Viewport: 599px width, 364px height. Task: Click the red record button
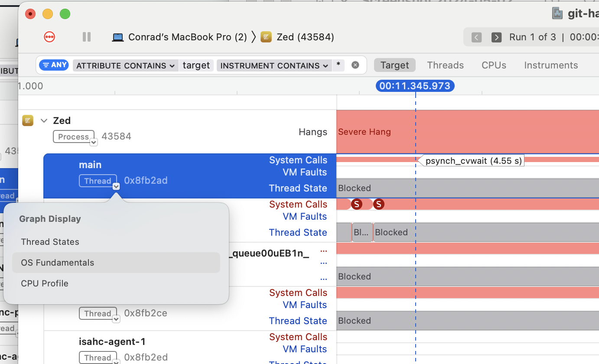[x=49, y=37]
